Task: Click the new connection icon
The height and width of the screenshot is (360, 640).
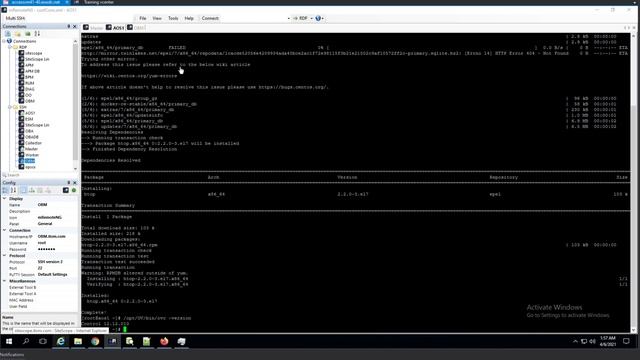Action: tap(8, 34)
